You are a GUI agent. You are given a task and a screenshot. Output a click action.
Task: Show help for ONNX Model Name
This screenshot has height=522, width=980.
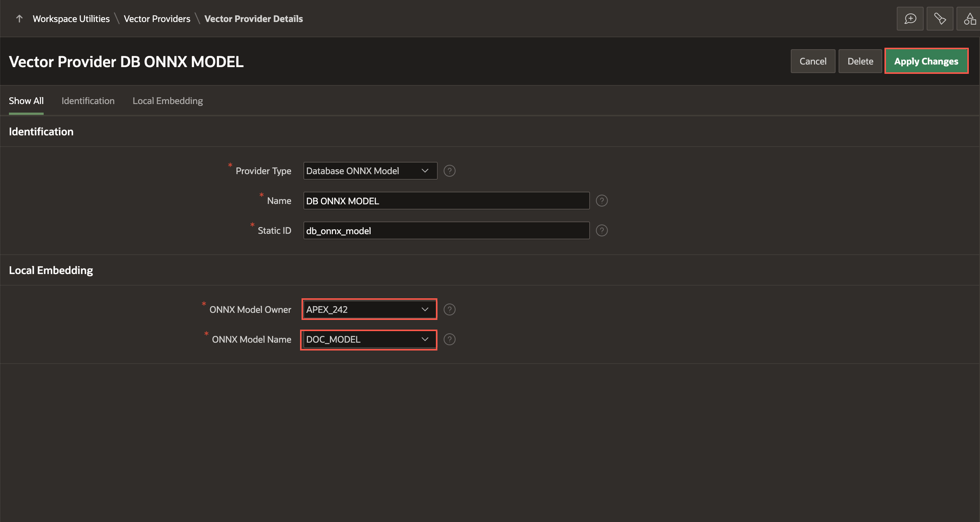point(449,339)
